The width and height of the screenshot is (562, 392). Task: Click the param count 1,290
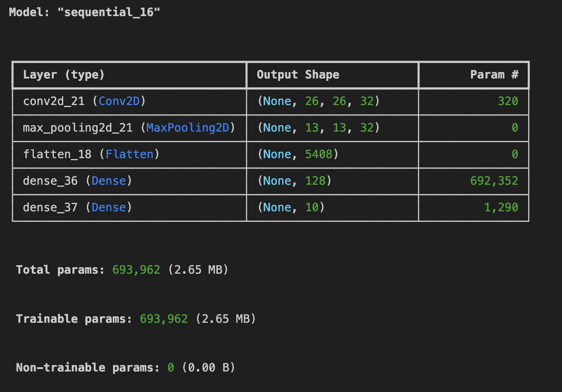501,207
